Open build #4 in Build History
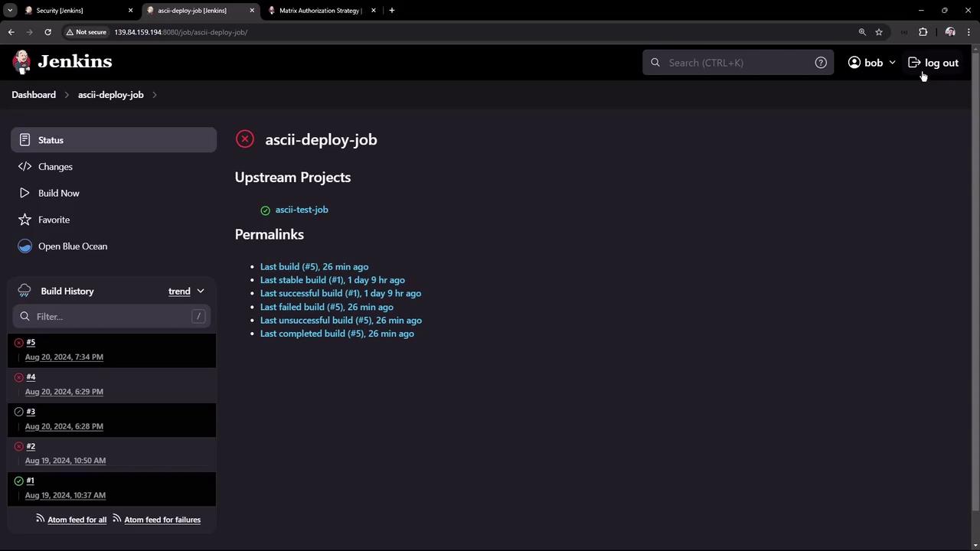 [x=31, y=377]
